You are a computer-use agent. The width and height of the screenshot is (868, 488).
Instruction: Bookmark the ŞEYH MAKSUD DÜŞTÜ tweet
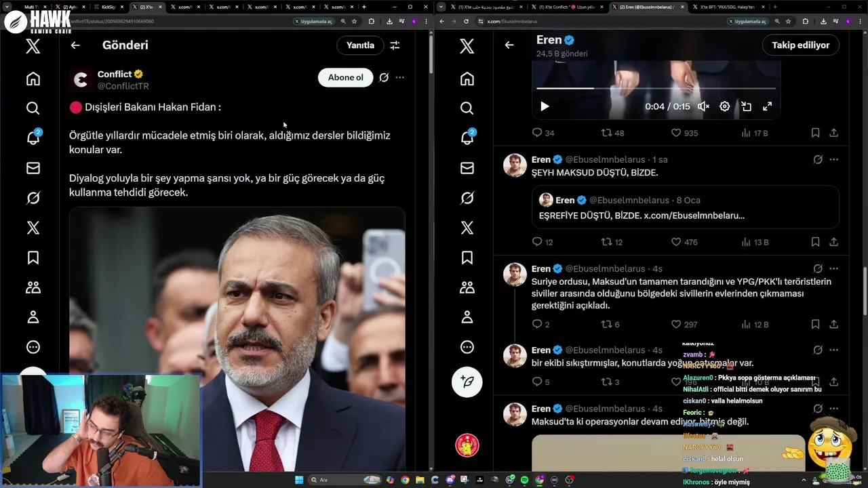point(815,242)
